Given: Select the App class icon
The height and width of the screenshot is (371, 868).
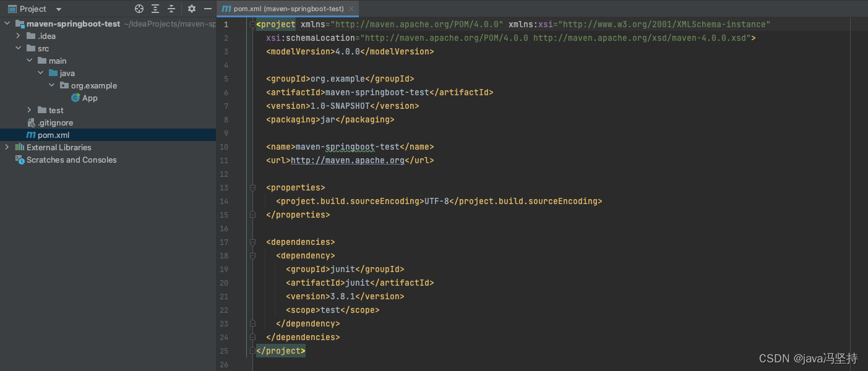Looking at the screenshot, I should [75, 98].
